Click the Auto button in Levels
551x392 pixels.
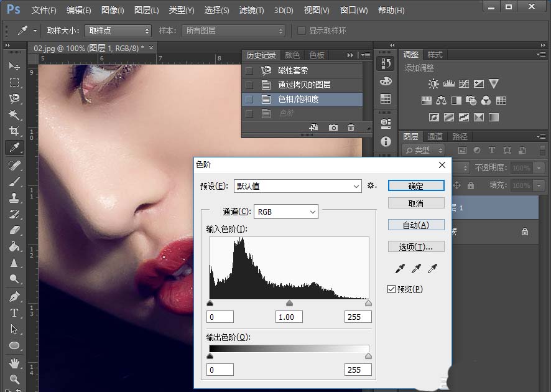[415, 225]
